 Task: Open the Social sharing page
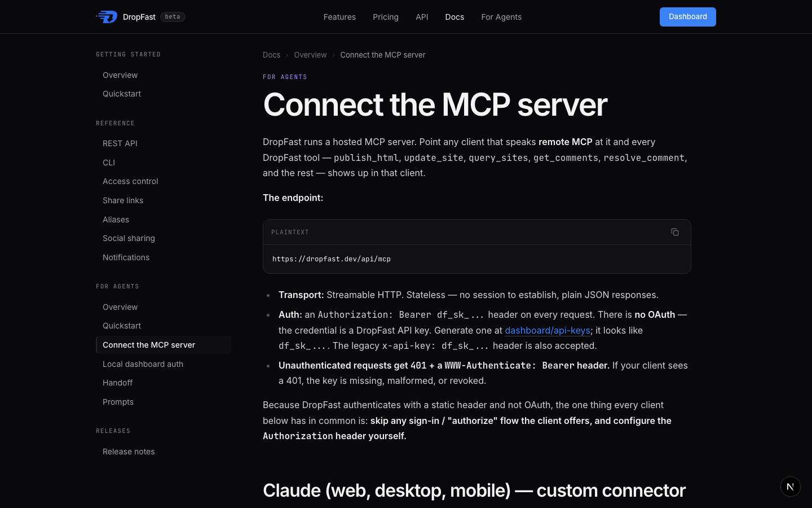click(x=164, y=238)
